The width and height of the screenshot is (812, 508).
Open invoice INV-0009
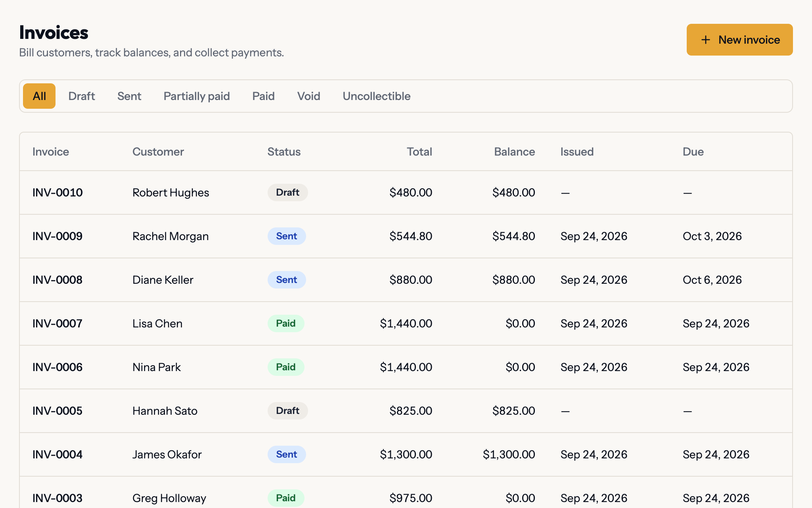(57, 236)
